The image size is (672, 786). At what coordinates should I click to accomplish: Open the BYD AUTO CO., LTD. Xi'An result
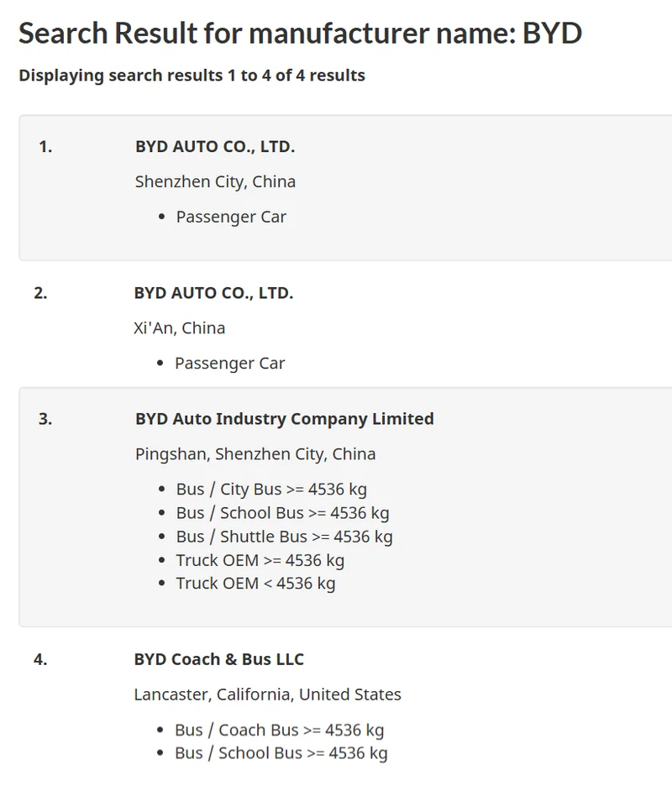click(x=213, y=293)
